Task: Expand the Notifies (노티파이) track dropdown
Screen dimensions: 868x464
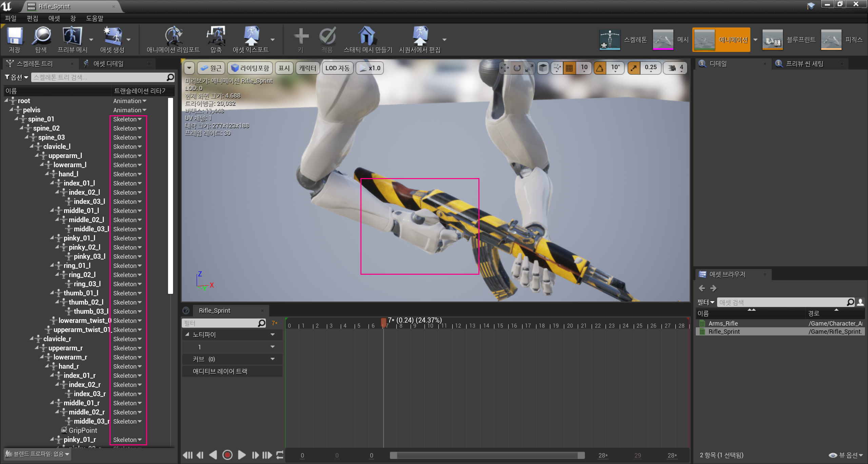Action: [272, 334]
